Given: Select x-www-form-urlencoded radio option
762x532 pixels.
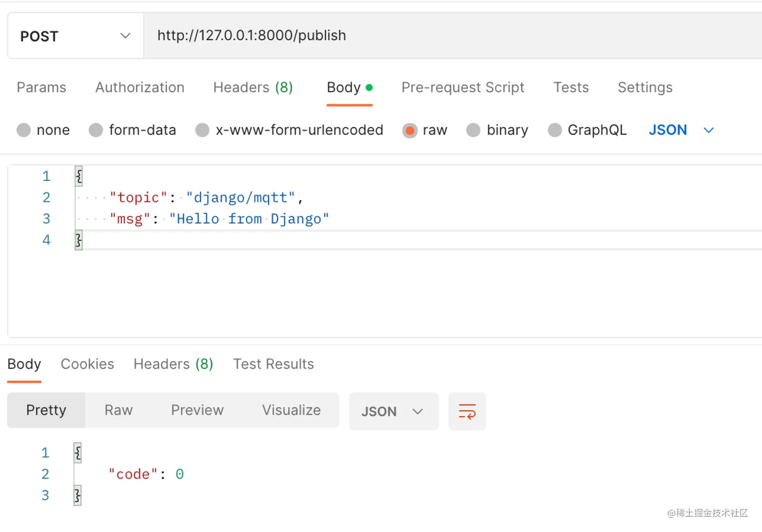Looking at the screenshot, I should [203, 130].
